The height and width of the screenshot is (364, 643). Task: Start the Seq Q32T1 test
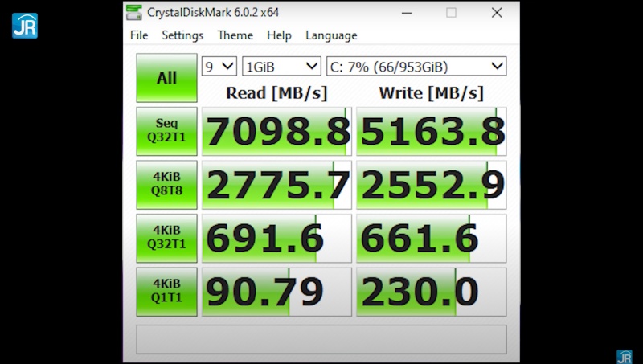[x=166, y=131]
